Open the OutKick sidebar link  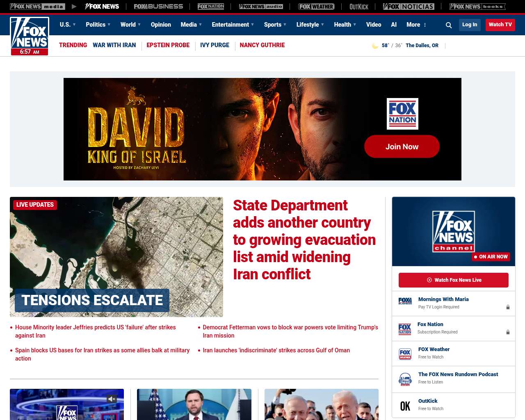click(x=428, y=401)
